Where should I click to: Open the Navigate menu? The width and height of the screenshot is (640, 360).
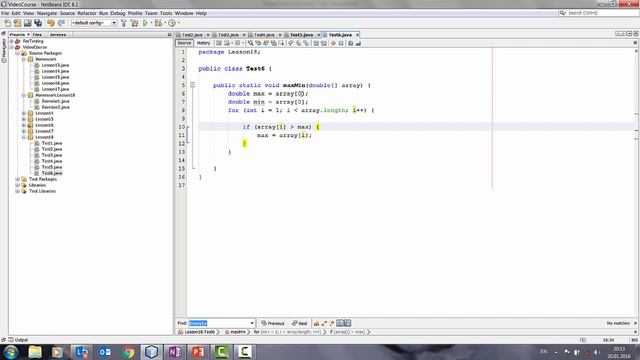47,13
